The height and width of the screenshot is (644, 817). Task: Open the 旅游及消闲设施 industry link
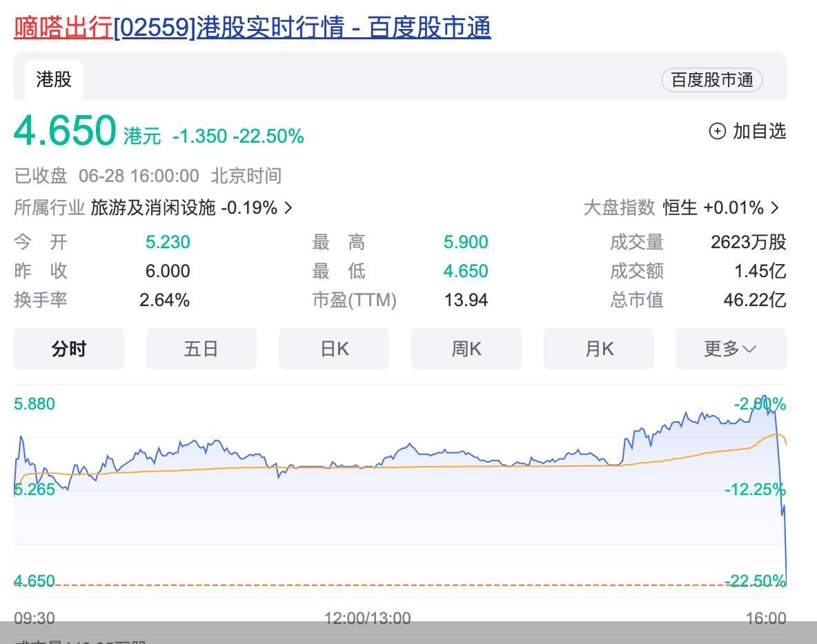point(152,208)
